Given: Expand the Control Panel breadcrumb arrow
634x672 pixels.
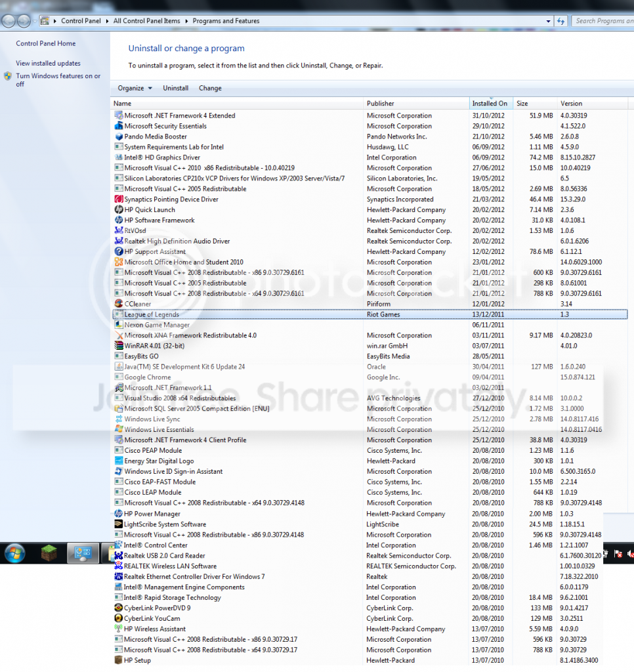Looking at the screenshot, I should (x=107, y=21).
